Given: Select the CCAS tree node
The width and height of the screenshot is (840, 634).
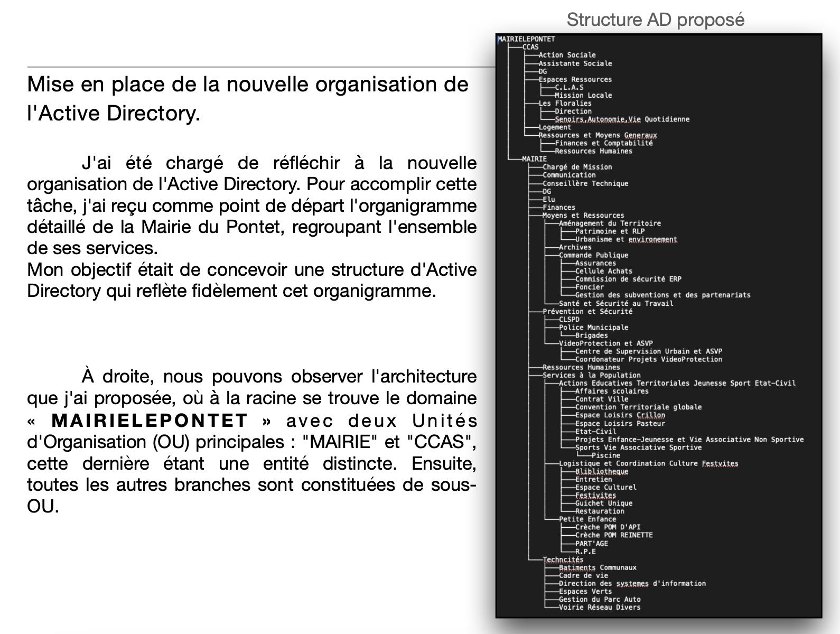Looking at the screenshot, I should click(530, 47).
